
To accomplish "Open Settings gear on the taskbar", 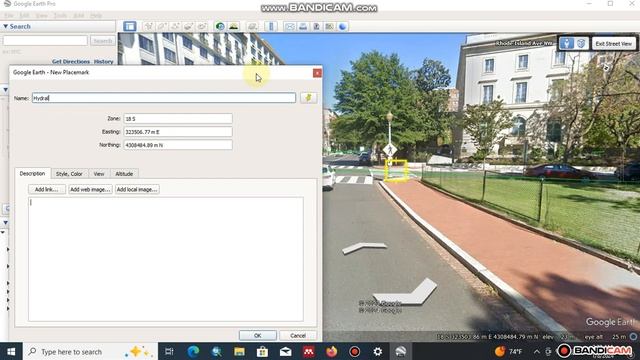I will pos(378,351).
